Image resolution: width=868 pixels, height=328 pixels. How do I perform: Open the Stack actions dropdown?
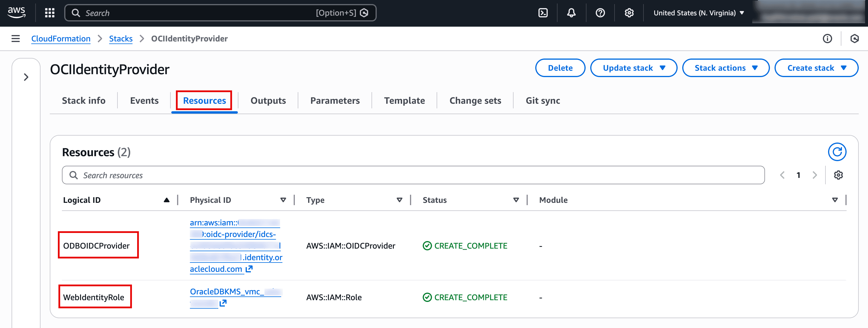[726, 68]
